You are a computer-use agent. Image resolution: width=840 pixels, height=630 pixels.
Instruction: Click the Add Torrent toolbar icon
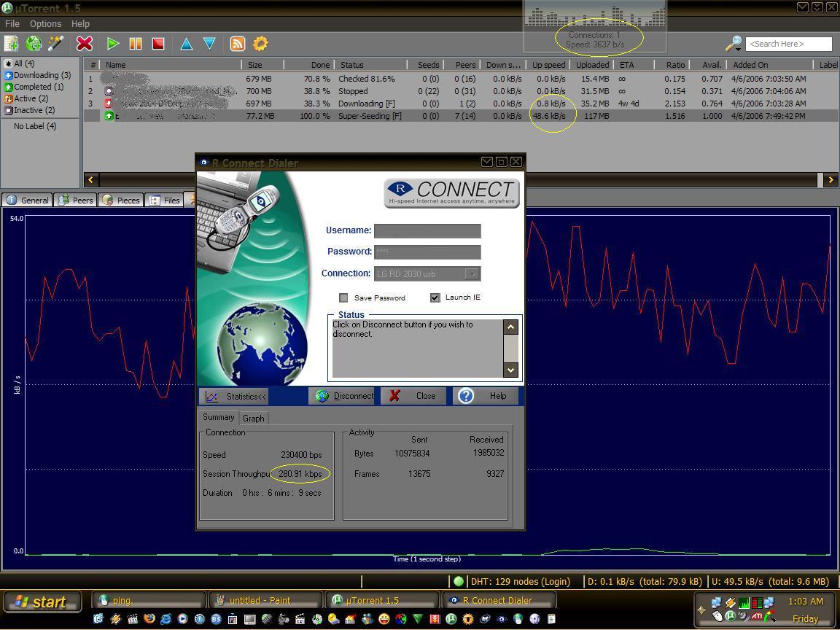click(x=11, y=44)
